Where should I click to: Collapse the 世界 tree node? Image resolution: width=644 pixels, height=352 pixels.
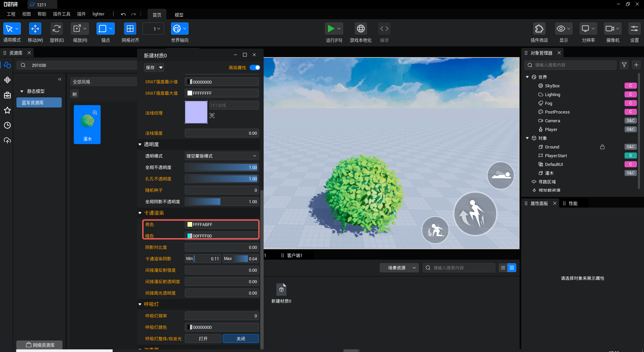527,77
